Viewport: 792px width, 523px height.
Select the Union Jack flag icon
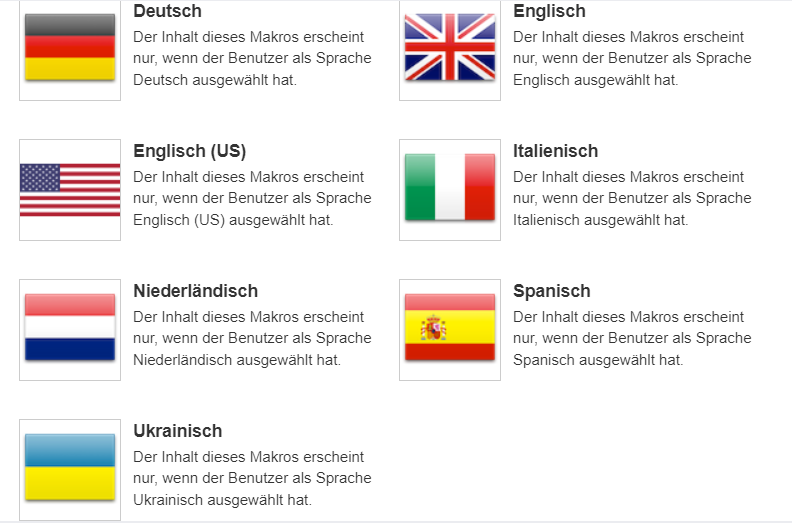(450, 47)
